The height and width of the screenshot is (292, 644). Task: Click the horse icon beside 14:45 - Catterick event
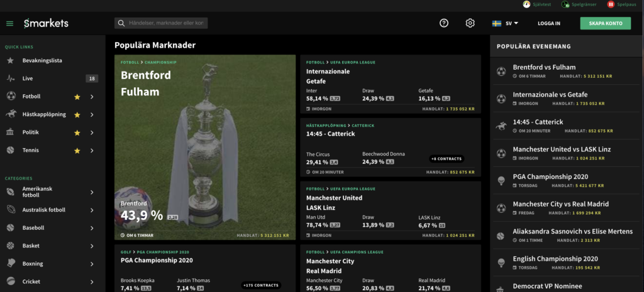click(501, 126)
